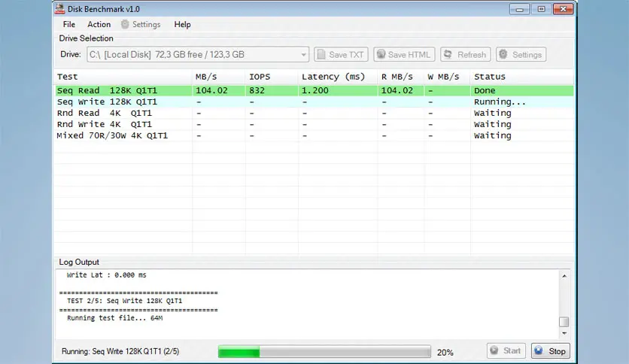
Task: Close the Disk Benchmark window
Action: [563, 9]
